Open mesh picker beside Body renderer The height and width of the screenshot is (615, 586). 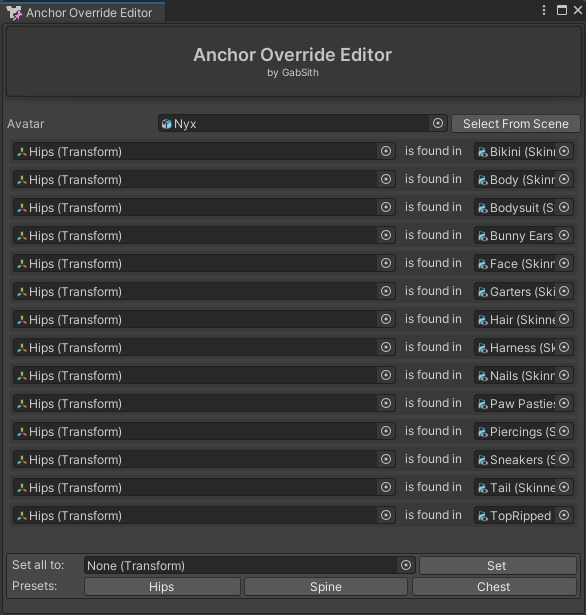click(564, 179)
